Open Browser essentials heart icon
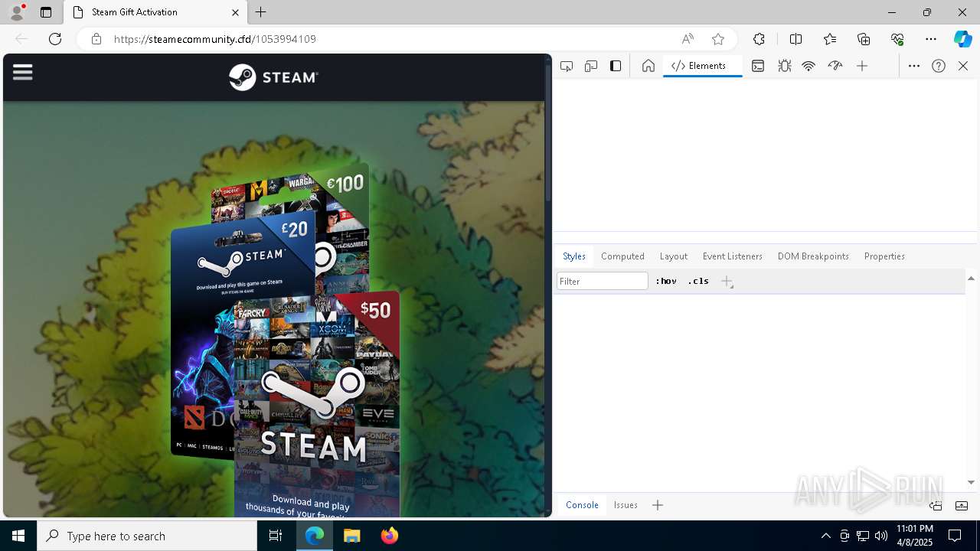Viewport: 980px width, 551px height. click(x=897, y=39)
